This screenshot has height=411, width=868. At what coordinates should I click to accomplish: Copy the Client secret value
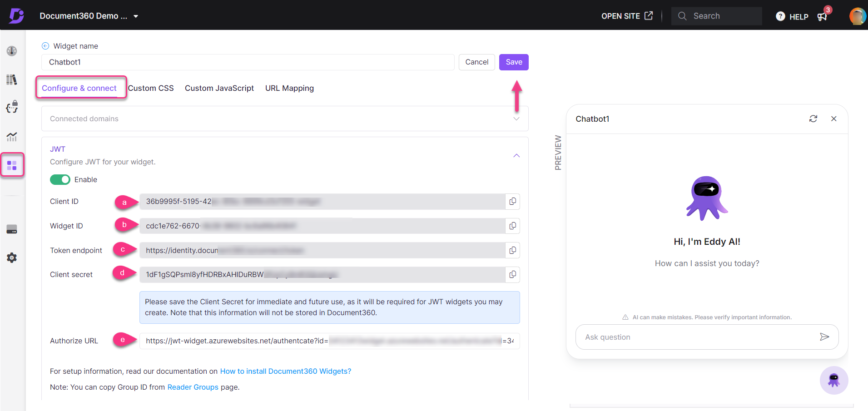pyautogui.click(x=512, y=274)
